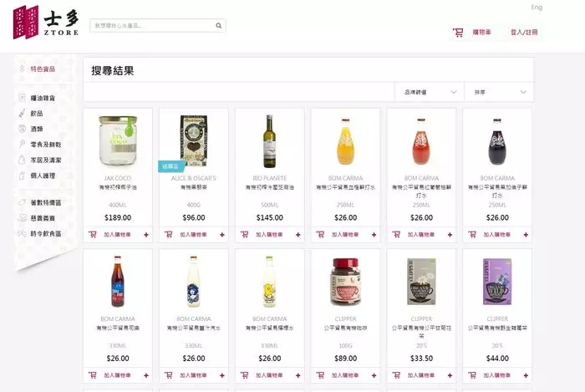Click plus icon on $145.00 BIO PLANETE
The width and height of the screenshot is (585, 392).
[x=298, y=235]
